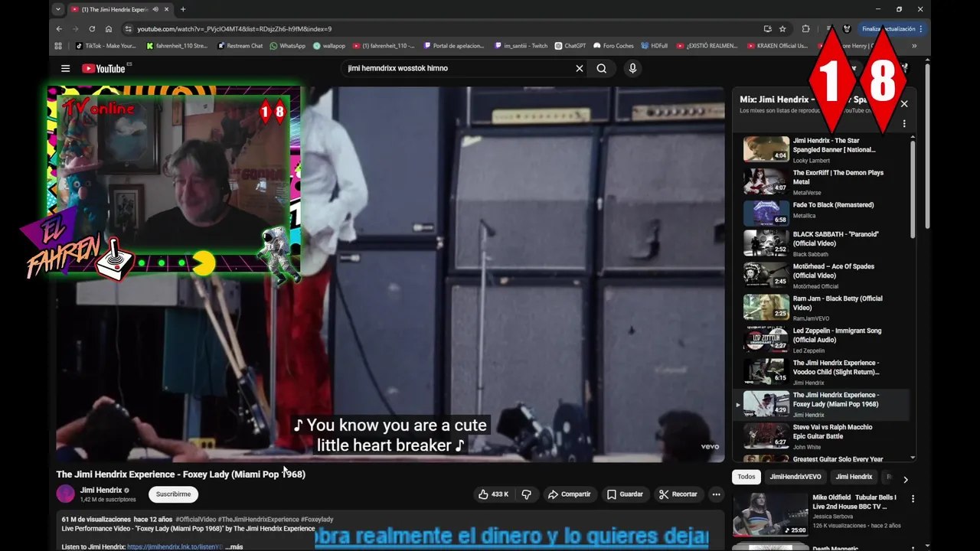Run search with the magnifier button
The width and height of the screenshot is (980, 551).
click(602, 68)
